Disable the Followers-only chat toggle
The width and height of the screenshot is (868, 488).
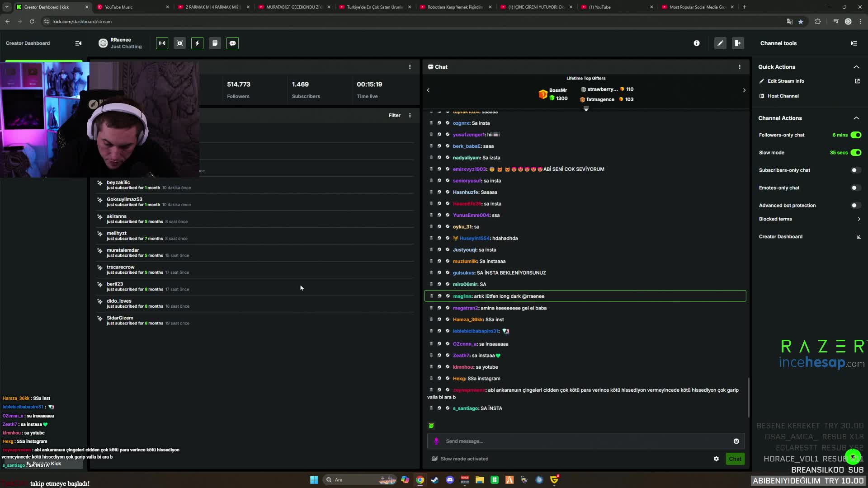tap(855, 135)
